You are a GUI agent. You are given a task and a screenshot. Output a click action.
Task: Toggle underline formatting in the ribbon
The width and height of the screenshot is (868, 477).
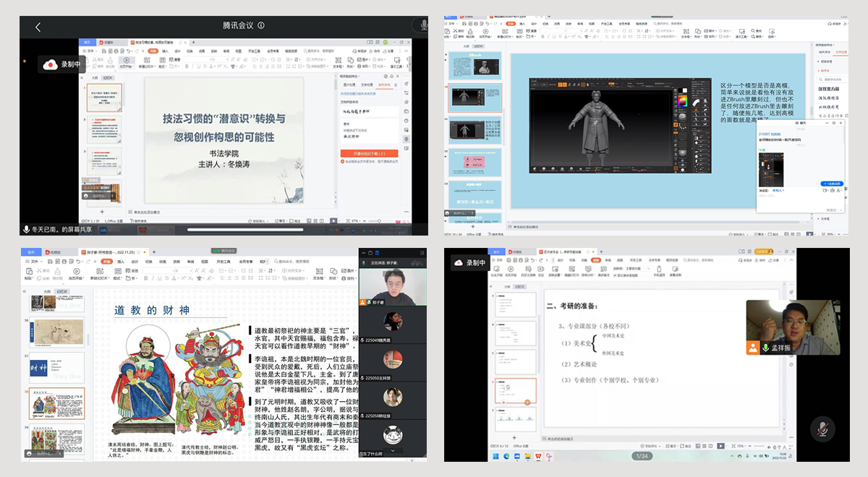coord(158,278)
